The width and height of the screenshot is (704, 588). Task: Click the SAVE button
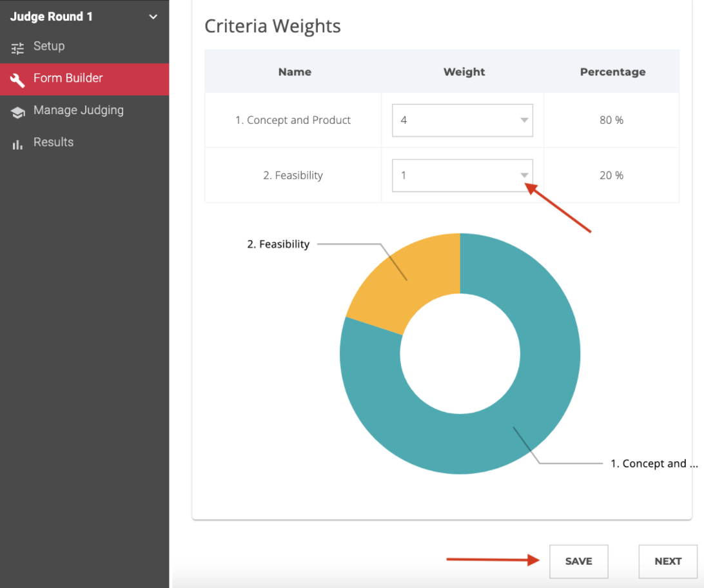578,562
